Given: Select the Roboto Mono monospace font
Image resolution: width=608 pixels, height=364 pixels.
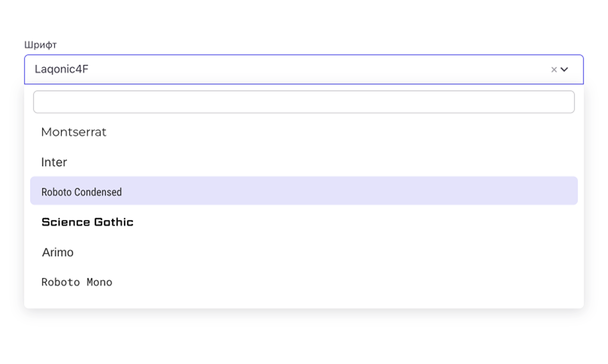Looking at the screenshot, I should point(77,282).
